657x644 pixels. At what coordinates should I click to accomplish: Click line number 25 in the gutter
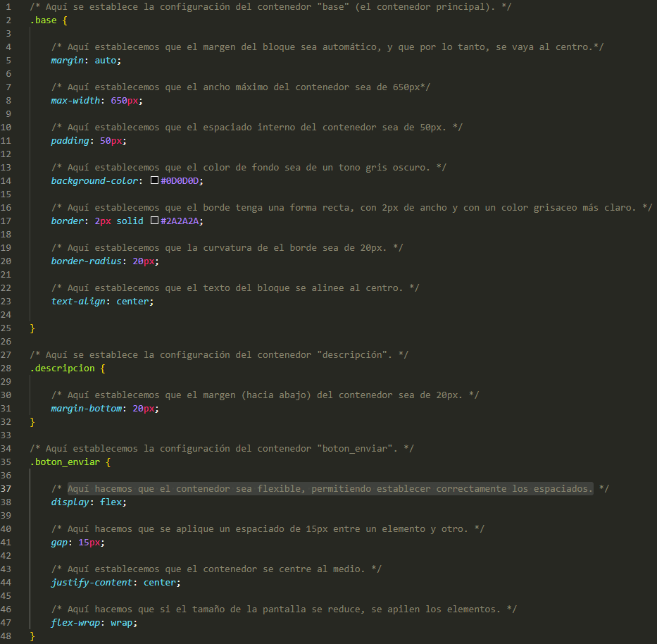tap(6, 328)
